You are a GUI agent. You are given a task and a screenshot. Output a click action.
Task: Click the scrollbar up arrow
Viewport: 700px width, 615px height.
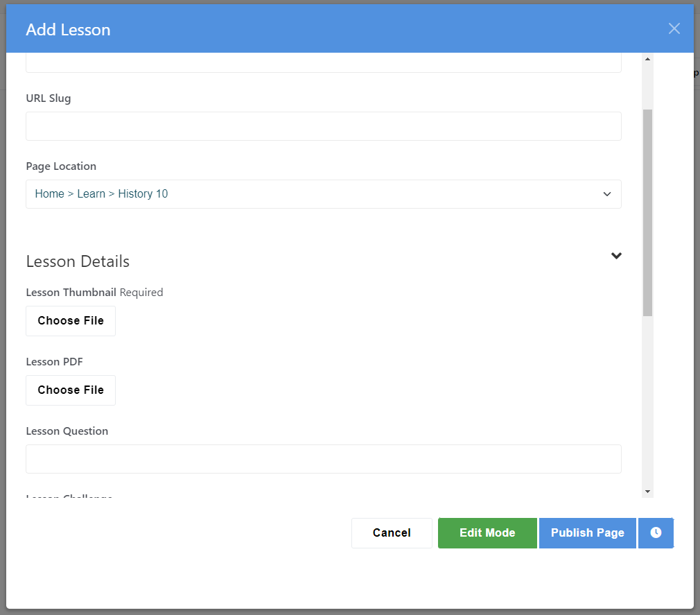tap(647, 58)
